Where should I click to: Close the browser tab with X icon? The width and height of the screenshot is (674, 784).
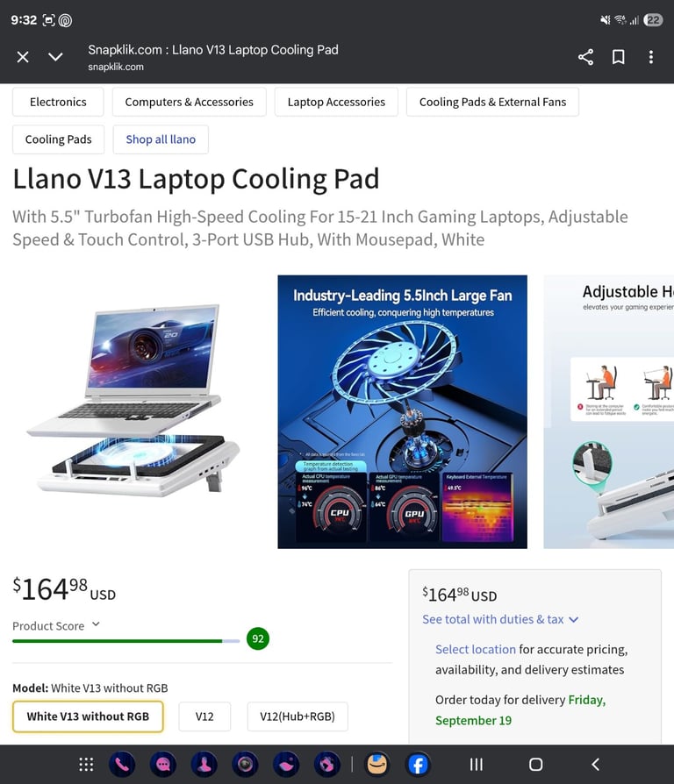pyautogui.click(x=23, y=57)
